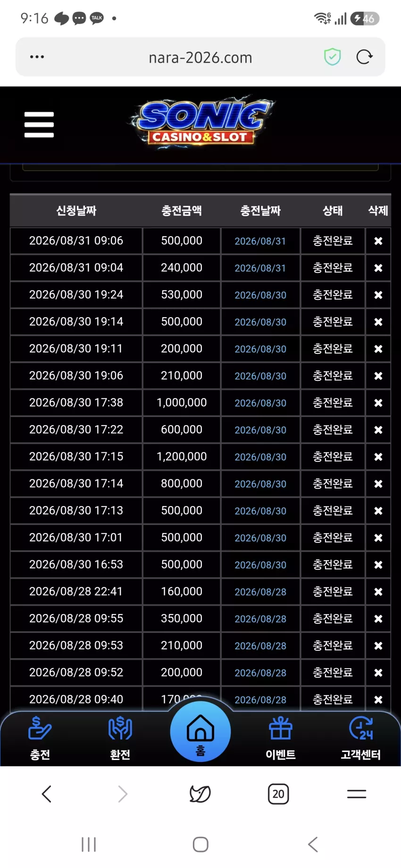
Task: Open the browser tabs counter showing 20
Action: pos(278,794)
